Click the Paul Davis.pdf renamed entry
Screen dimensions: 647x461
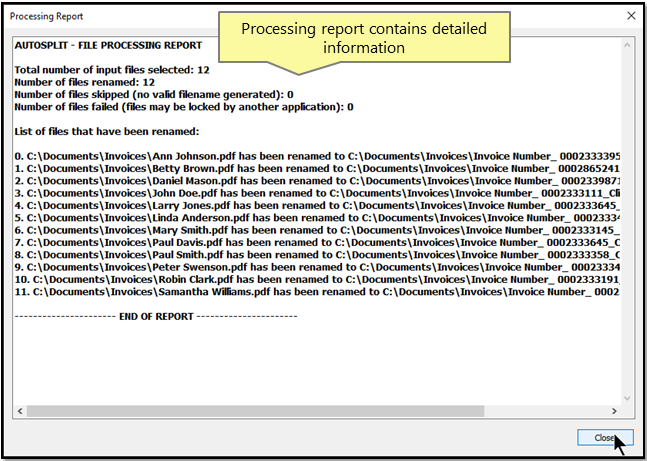click(x=317, y=243)
